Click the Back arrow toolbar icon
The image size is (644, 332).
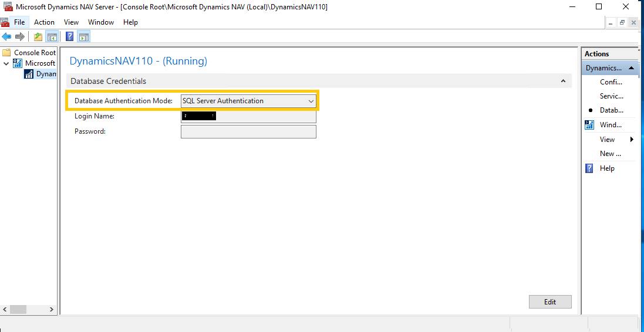point(6,37)
